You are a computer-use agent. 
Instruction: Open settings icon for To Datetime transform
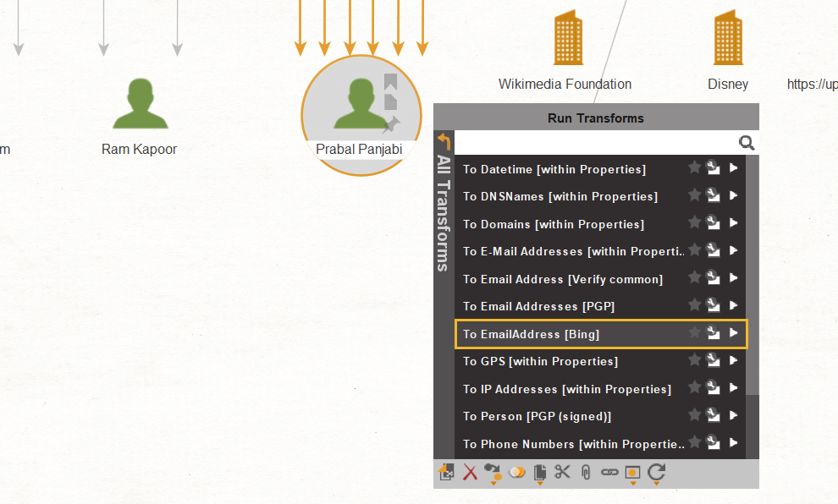(x=713, y=167)
